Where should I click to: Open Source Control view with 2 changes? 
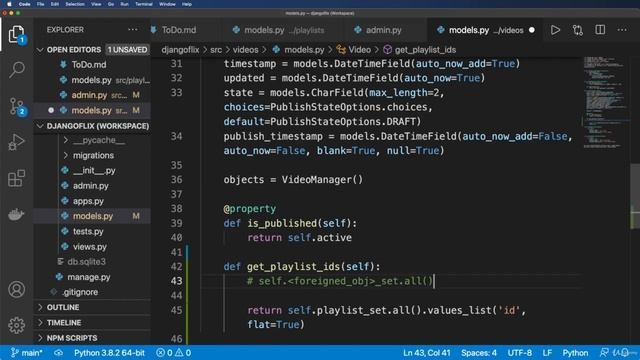coord(16,106)
